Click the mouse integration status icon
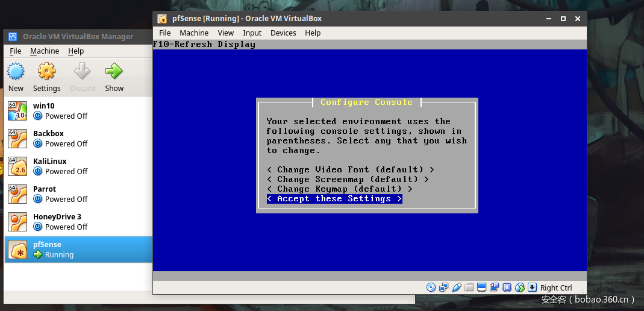The width and height of the screenshot is (644, 311). 520,287
